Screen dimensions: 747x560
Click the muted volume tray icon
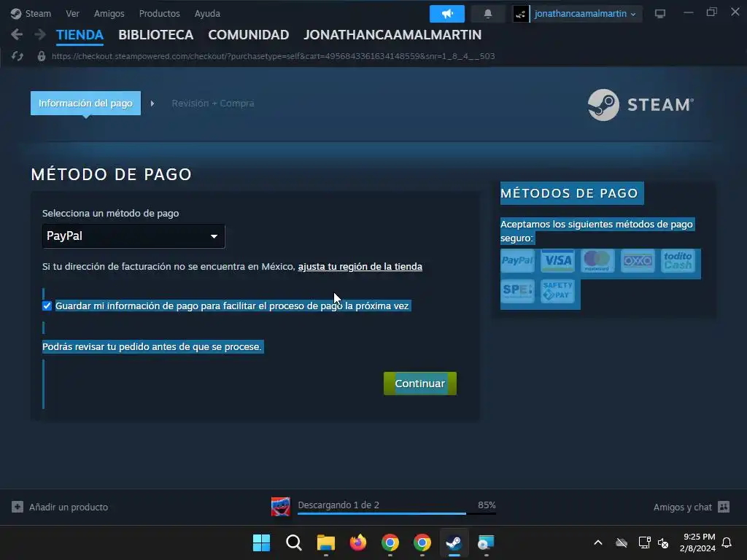click(x=663, y=542)
